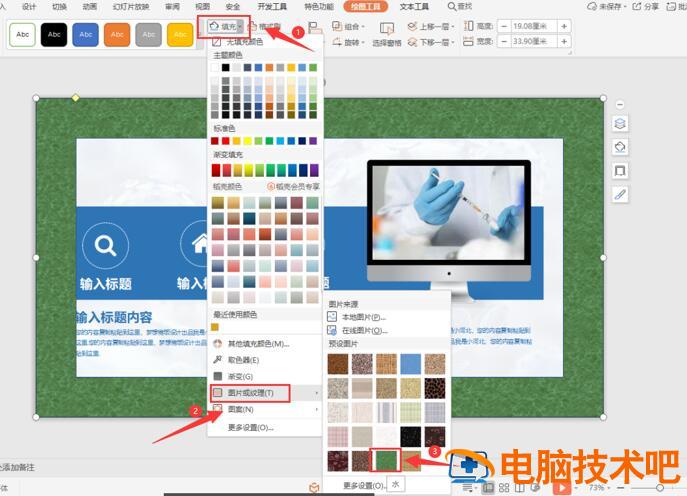Pick the purple standard color swatch
687x496 pixels.
point(313,141)
